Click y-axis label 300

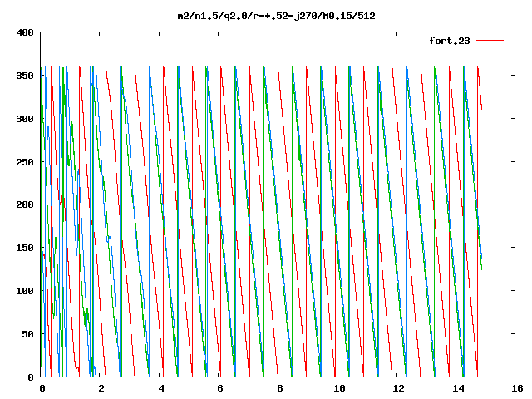coord(25,119)
